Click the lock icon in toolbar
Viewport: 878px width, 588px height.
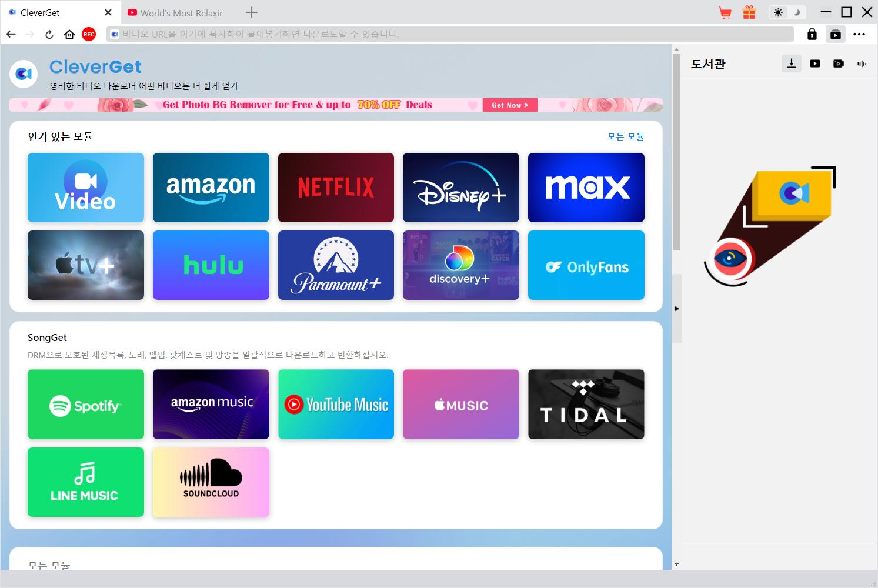[x=812, y=34]
